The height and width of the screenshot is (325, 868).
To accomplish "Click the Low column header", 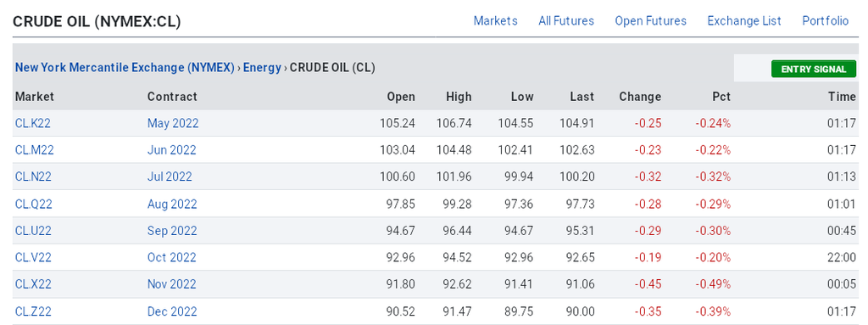I will [522, 97].
